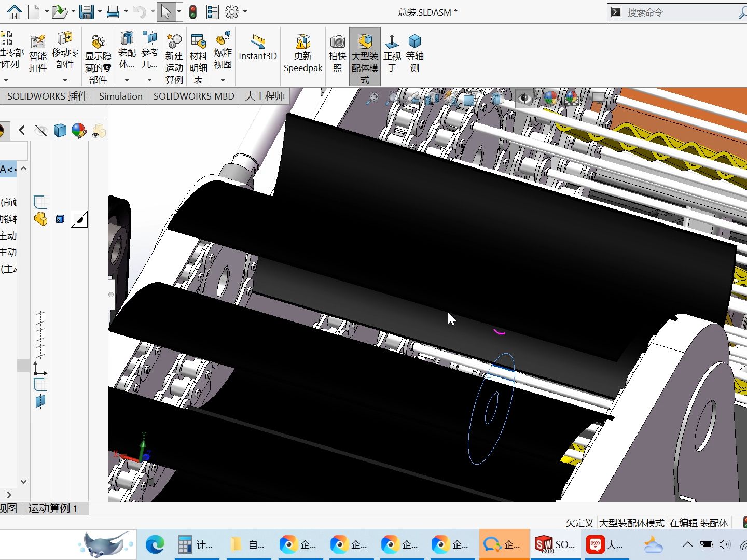Toggle Hide/Show Items eye icon in view toolbar
Screen dimensions: 747x560
click(x=524, y=97)
